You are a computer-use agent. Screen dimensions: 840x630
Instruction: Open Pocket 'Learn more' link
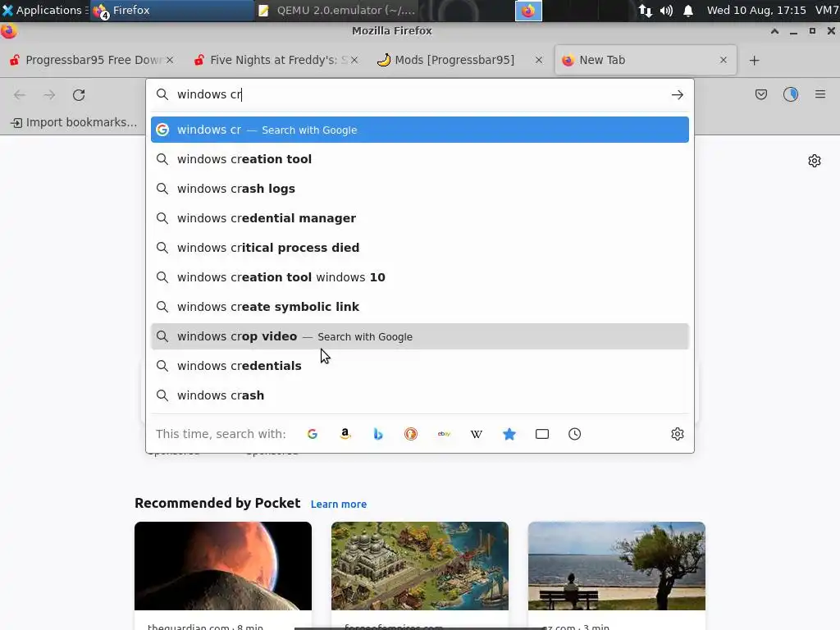(x=339, y=504)
